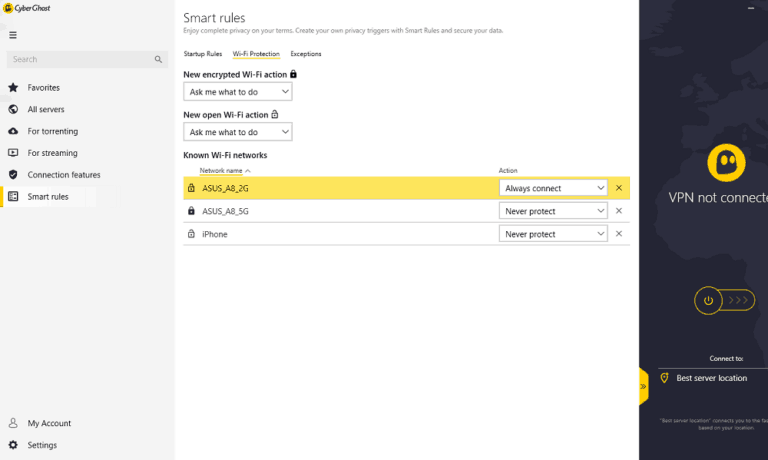This screenshot has width=768, height=460.
Task: Open New encrypted Wi-Fi action dropdown
Action: point(238,92)
